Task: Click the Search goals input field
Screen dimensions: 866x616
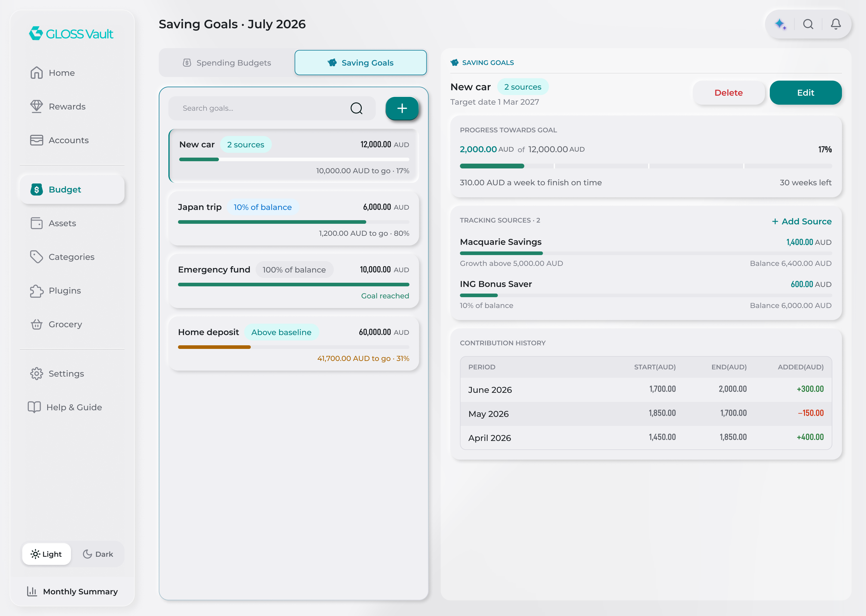Action: [x=272, y=109]
